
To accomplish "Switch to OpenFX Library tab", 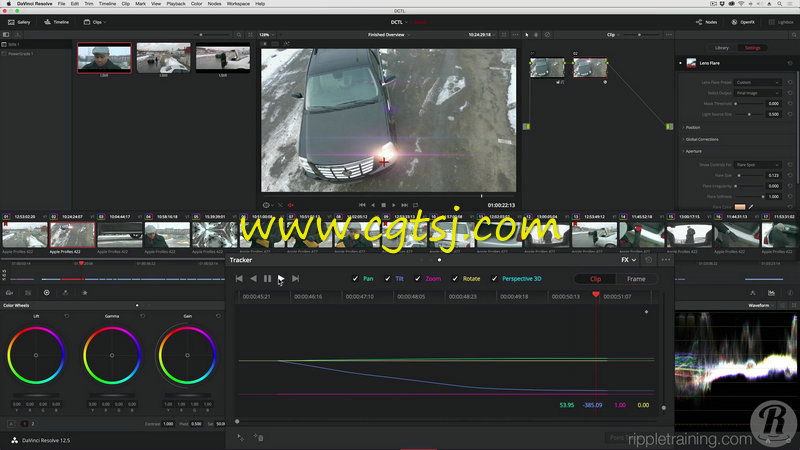I will coord(721,47).
